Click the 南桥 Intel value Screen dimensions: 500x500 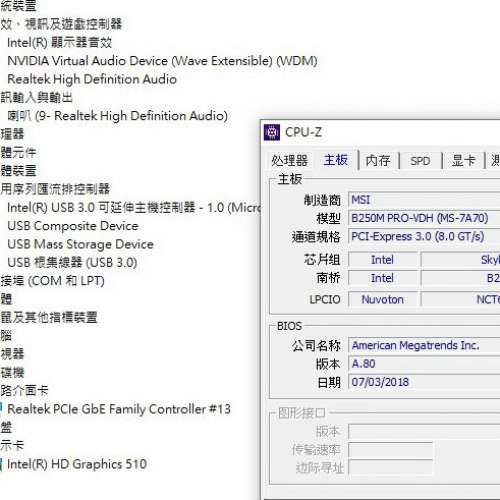pyautogui.click(x=383, y=278)
